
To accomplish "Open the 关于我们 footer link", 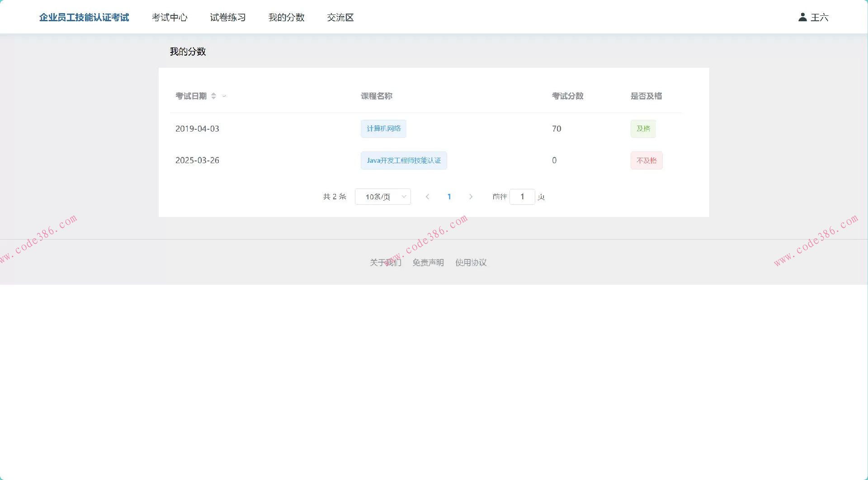I will (x=385, y=262).
